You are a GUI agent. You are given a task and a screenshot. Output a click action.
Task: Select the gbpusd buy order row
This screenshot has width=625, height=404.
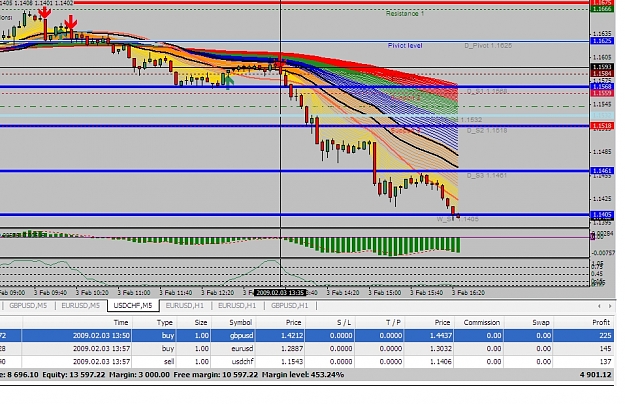point(307,335)
